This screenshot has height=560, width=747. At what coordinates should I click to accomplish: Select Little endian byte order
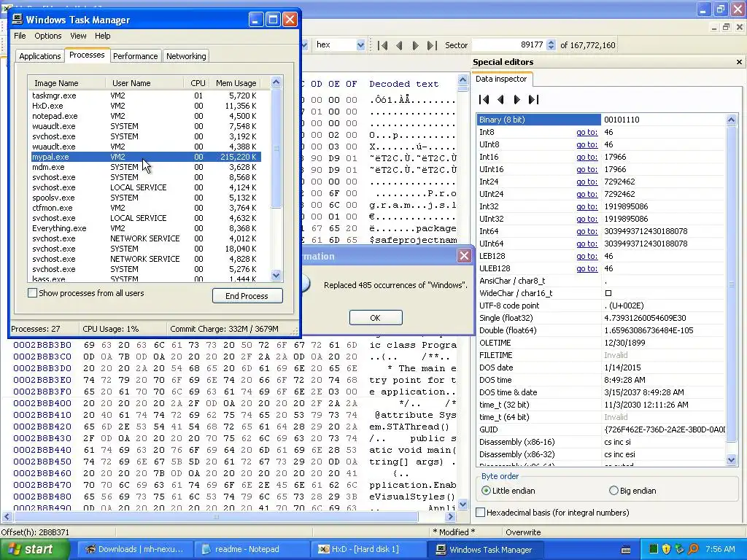point(486,491)
